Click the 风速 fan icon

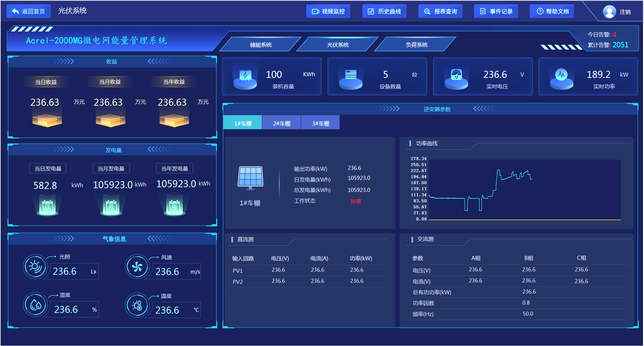click(137, 267)
